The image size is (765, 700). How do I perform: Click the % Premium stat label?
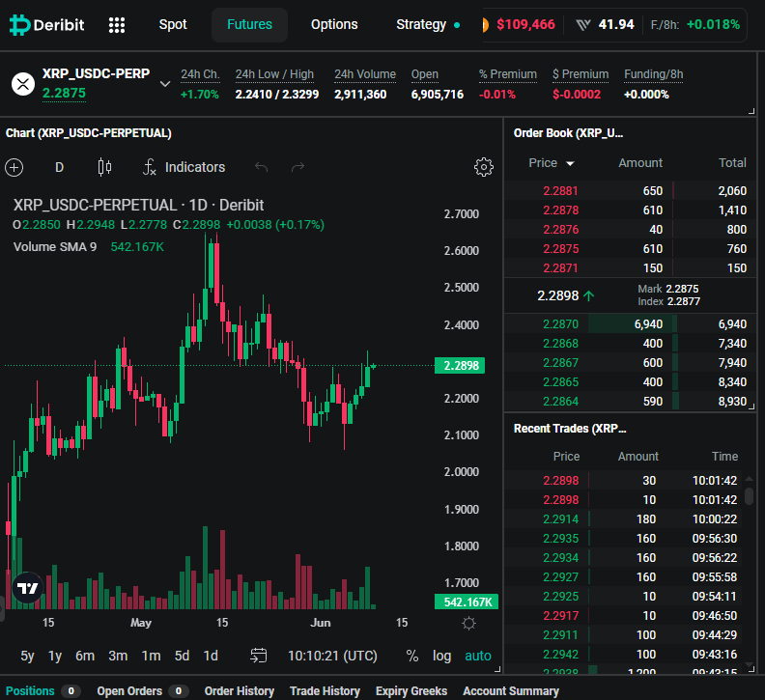point(508,74)
